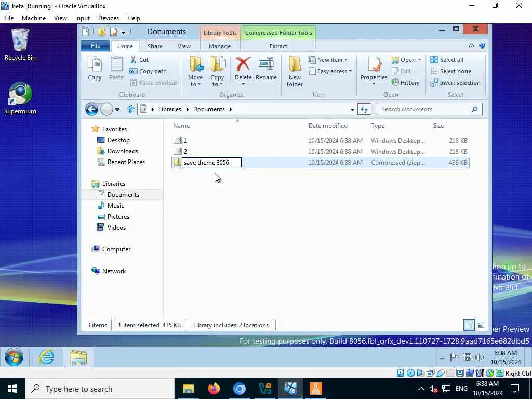
Task: Click the guest volume speaker tray icon
Action: pyautogui.click(x=480, y=357)
